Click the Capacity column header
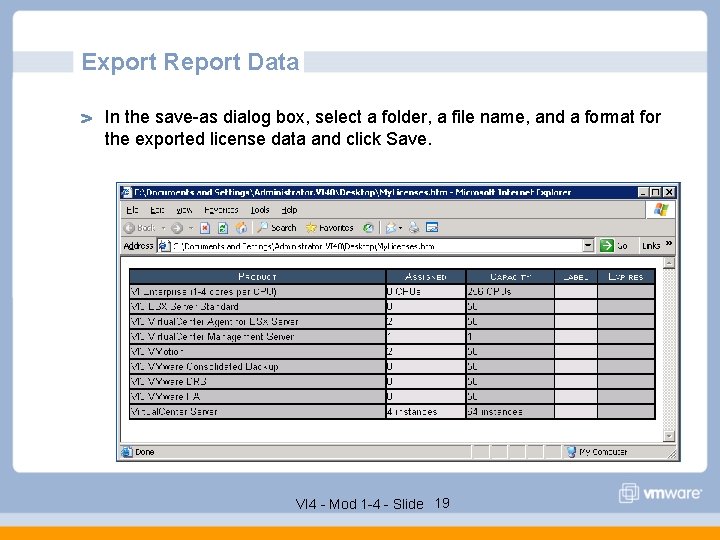The width and height of the screenshot is (720, 540). [x=510, y=277]
